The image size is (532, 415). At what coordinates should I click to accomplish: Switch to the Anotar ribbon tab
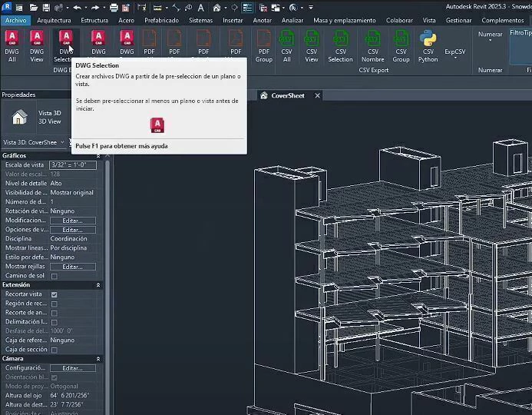pyautogui.click(x=262, y=21)
